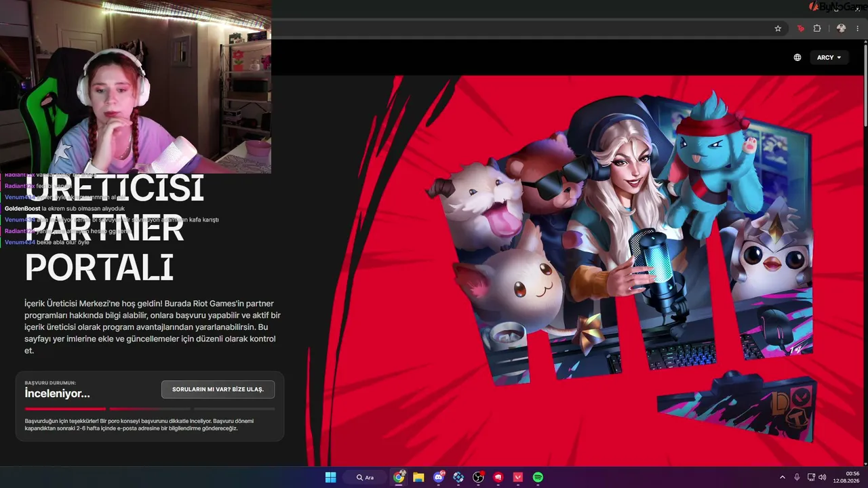Open the Riot Client from the taskbar
Viewport: 868px width, 488px height.
coord(498,477)
